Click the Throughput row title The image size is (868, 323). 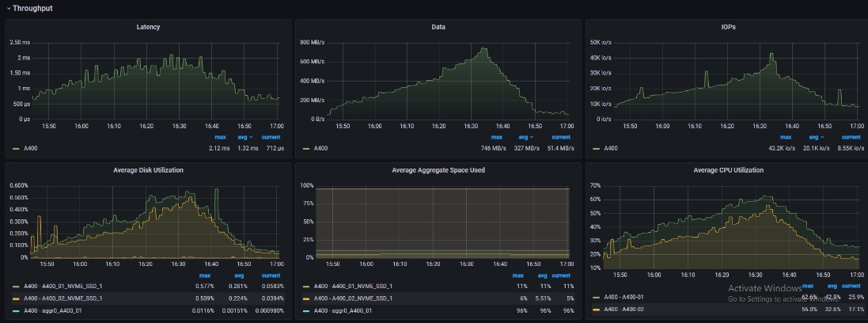(x=32, y=8)
